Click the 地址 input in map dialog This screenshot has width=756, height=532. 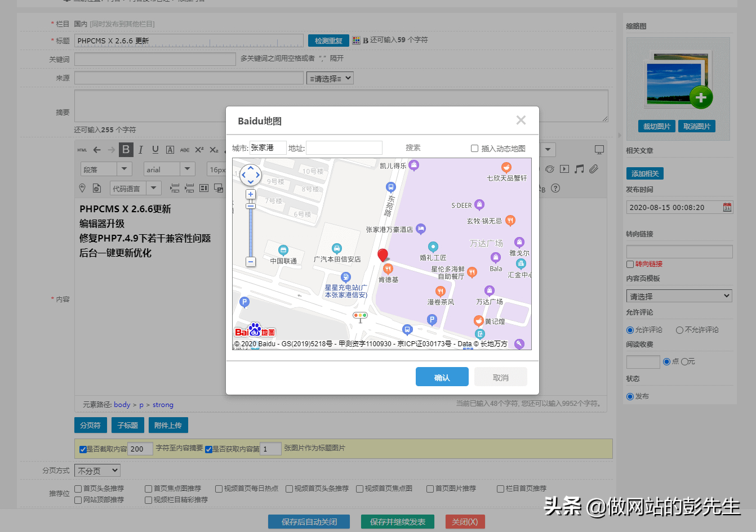point(344,147)
